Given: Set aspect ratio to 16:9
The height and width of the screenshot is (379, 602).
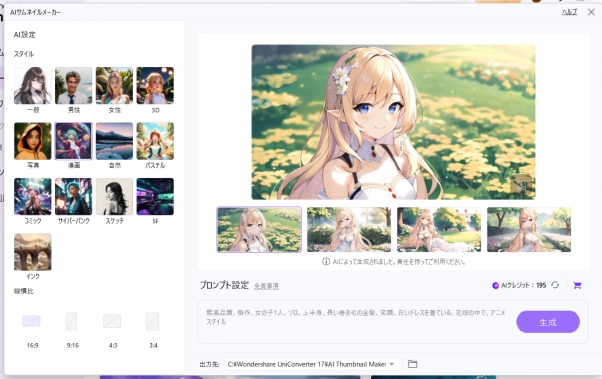Looking at the screenshot, I should click(31, 321).
